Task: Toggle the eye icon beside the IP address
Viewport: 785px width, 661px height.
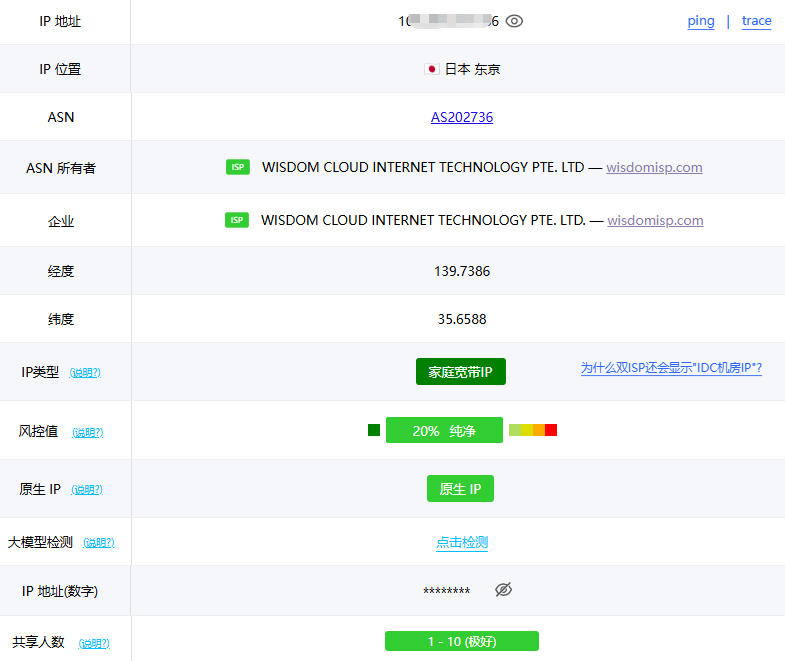Action: click(514, 21)
